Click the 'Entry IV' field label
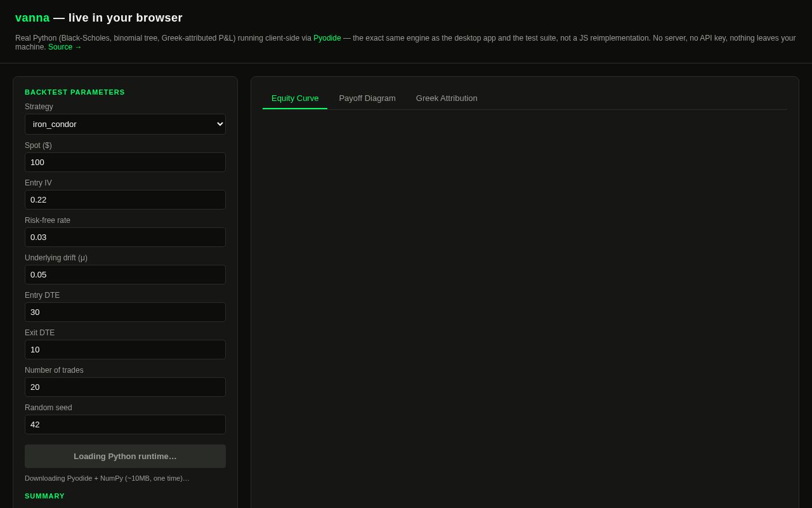Viewport: 812px width, 508px height. (38, 183)
